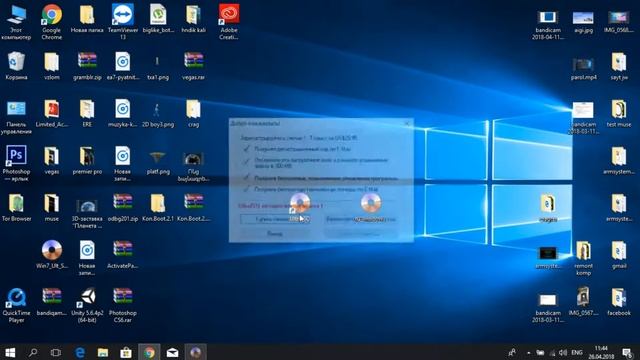Launch Microsoft Edge from the taskbar
This screenshot has width=640, height=360.
pos(80,352)
